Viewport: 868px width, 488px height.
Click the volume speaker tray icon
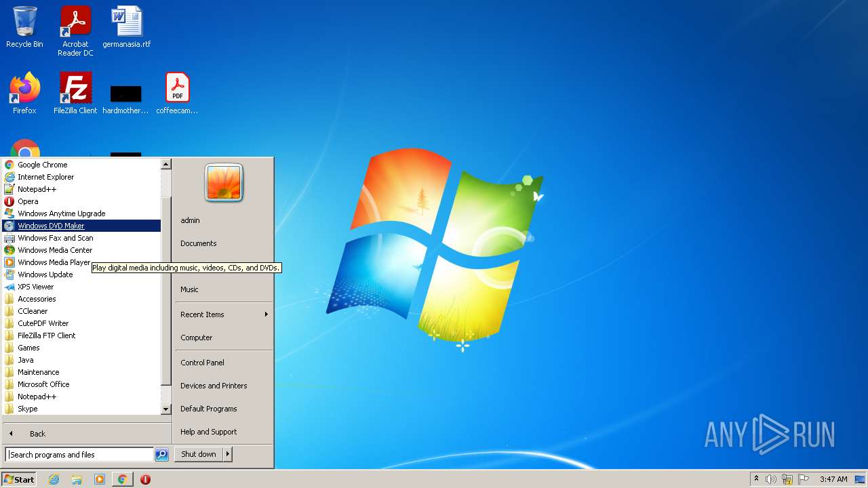(x=771, y=479)
